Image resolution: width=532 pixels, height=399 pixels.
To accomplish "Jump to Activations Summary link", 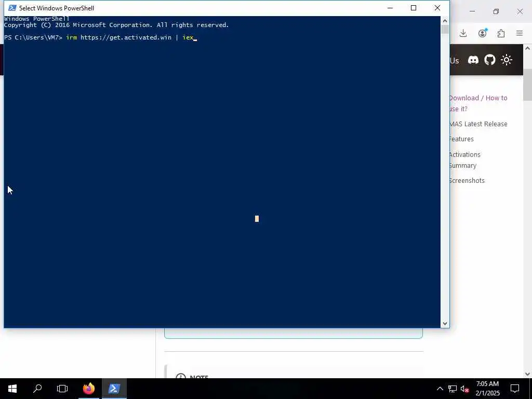I will 465,160.
